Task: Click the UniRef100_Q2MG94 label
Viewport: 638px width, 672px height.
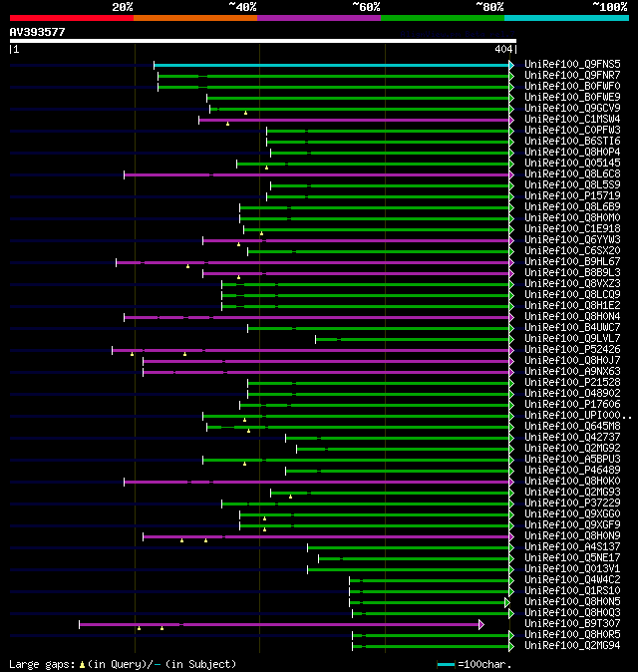Action: coord(572,646)
